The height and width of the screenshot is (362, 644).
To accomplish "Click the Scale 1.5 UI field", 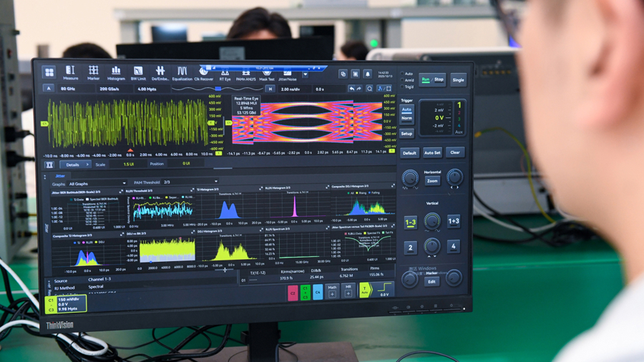I will point(129,164).
